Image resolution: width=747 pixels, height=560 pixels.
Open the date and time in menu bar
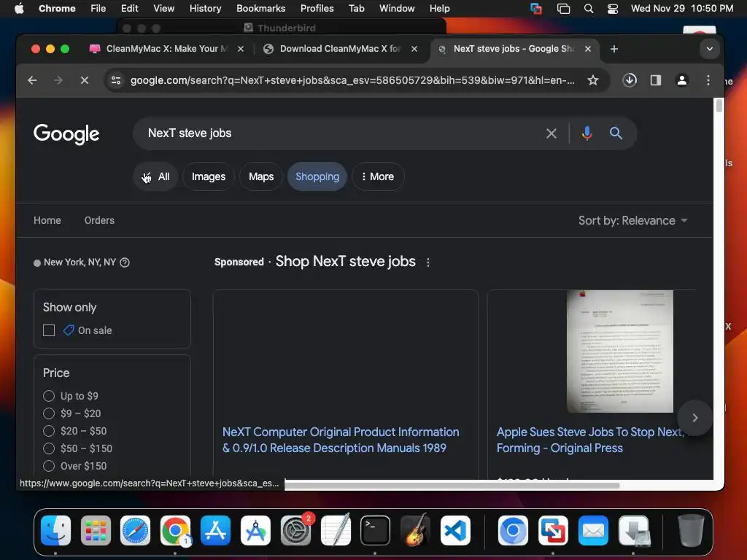coord(682,9)
